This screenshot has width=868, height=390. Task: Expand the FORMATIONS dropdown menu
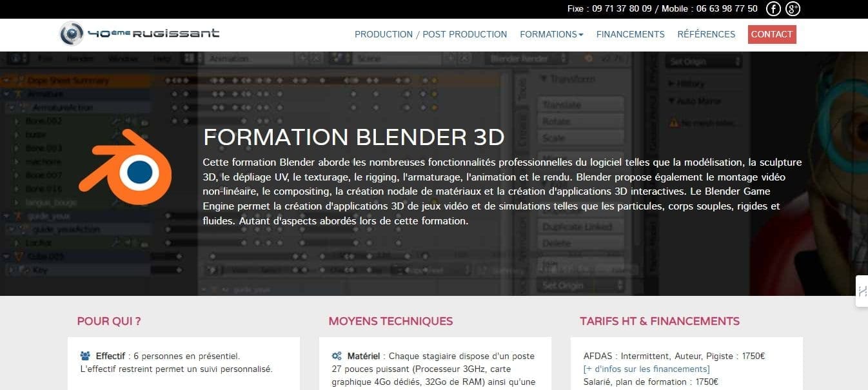(x=551, y=34)
